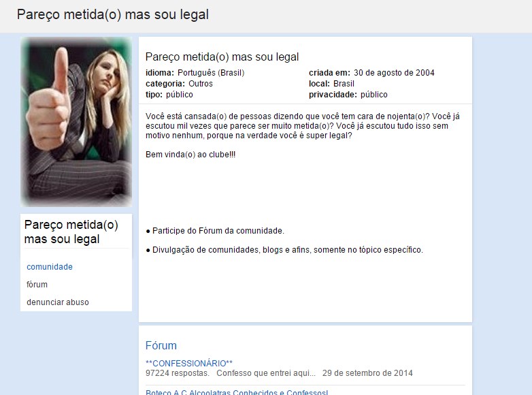The height and width of the screenshot is (395, 532).
Task: Open the **CONFESSIONÁRIO** forum topic
Action: (x=189, y=363)
